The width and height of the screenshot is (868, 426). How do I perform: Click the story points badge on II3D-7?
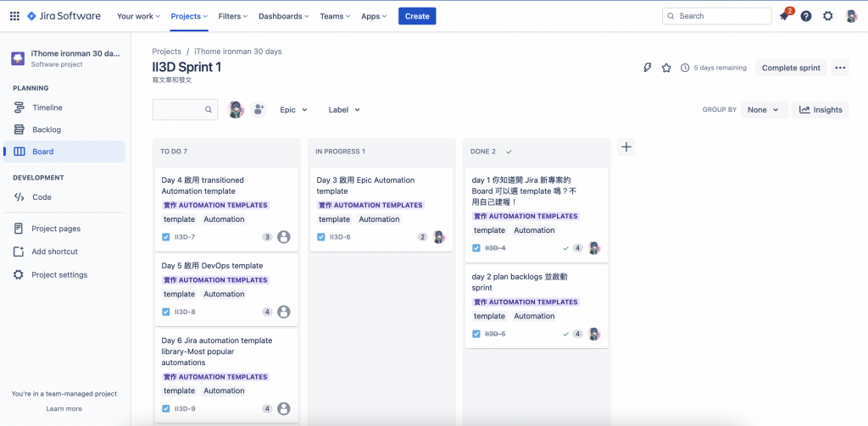pyautogui.click(x=267, y=237)
